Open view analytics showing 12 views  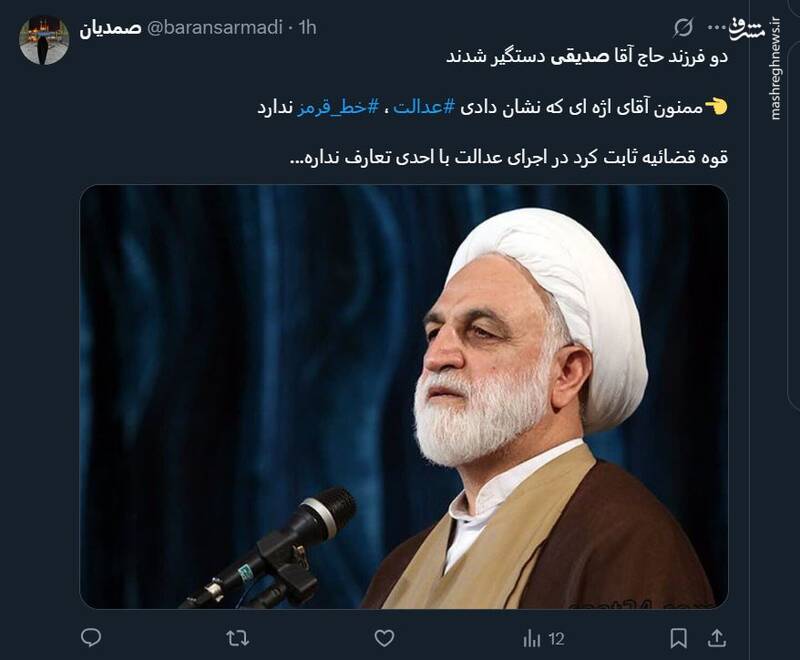543,639
